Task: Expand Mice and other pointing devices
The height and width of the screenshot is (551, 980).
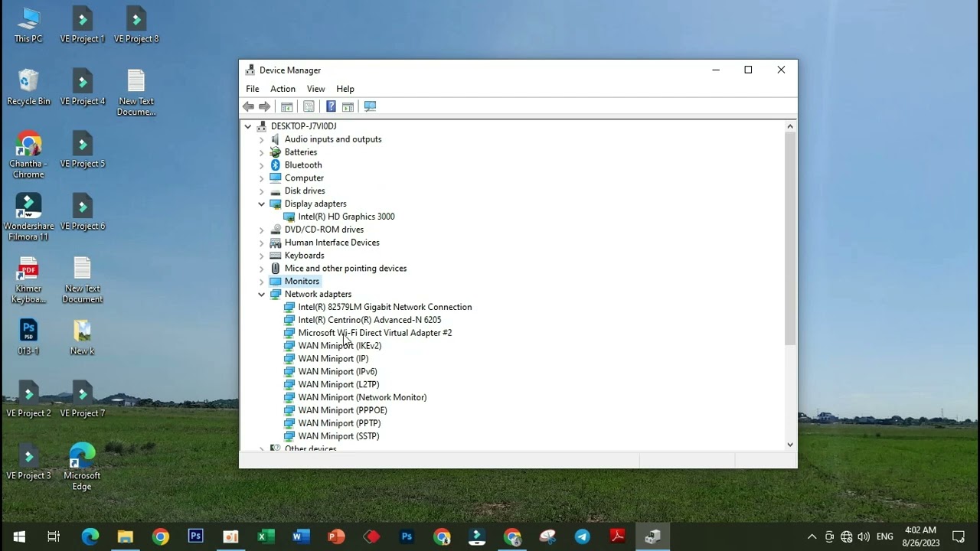Action: (x=261, y=269)
